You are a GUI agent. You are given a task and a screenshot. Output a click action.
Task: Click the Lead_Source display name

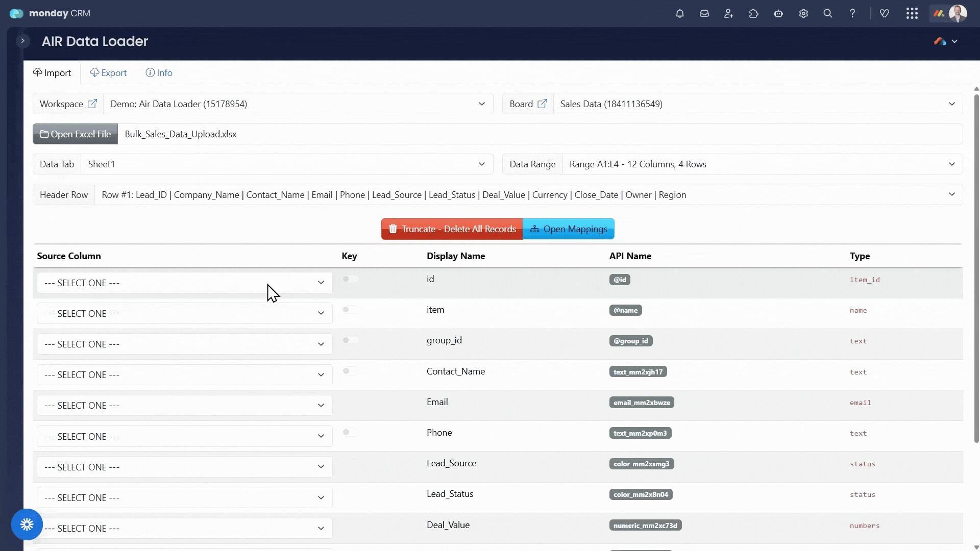(x=452, y=463)
